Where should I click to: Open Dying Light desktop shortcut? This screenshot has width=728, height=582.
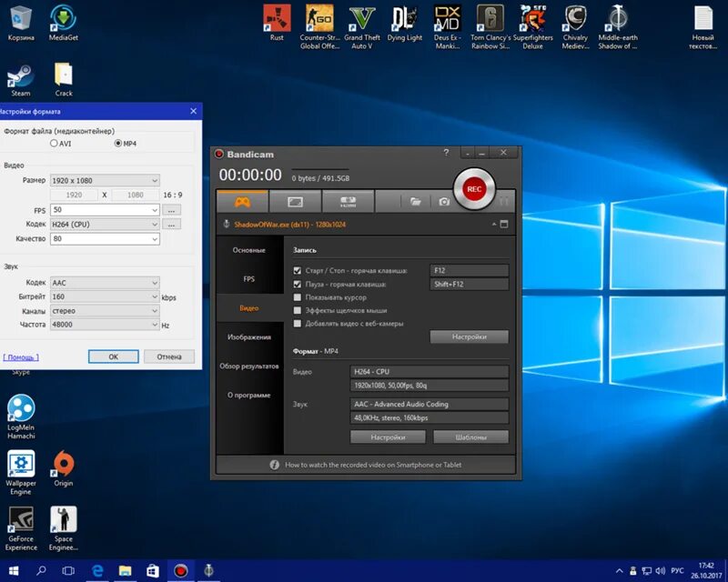405,23
